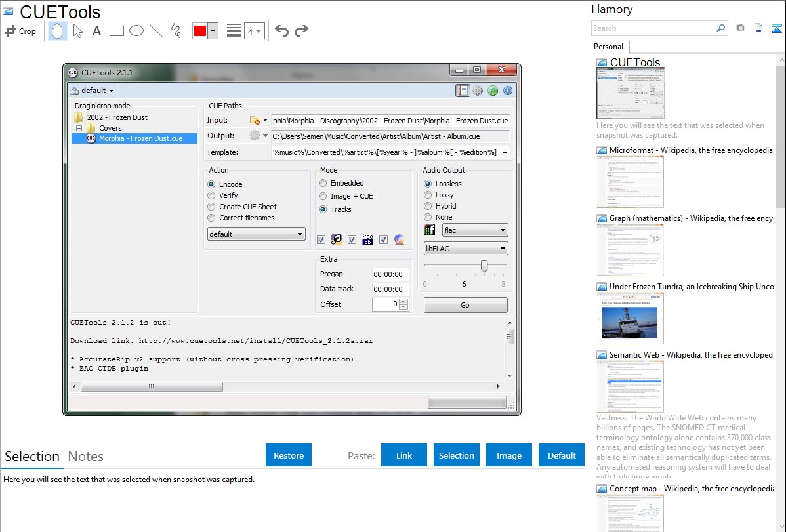The width and height of the screenshot is (786, 532).
Task: Click the Paste Default button
Action: coord(562,455)
